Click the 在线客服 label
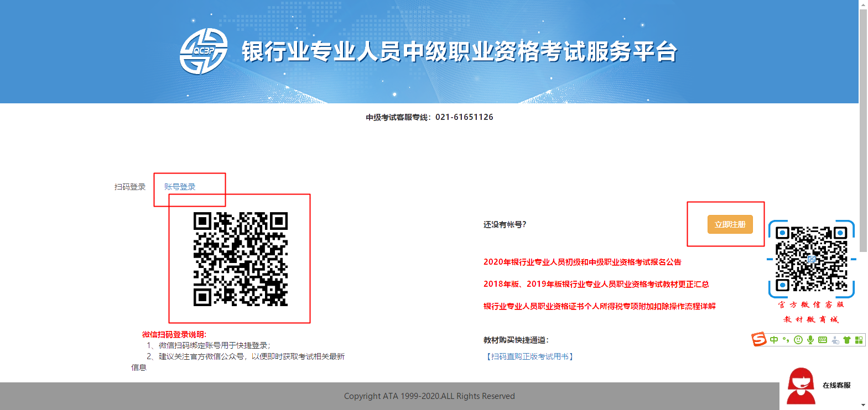Image resolution: width=868 pixels, height=410 pixels. point(836,385)
